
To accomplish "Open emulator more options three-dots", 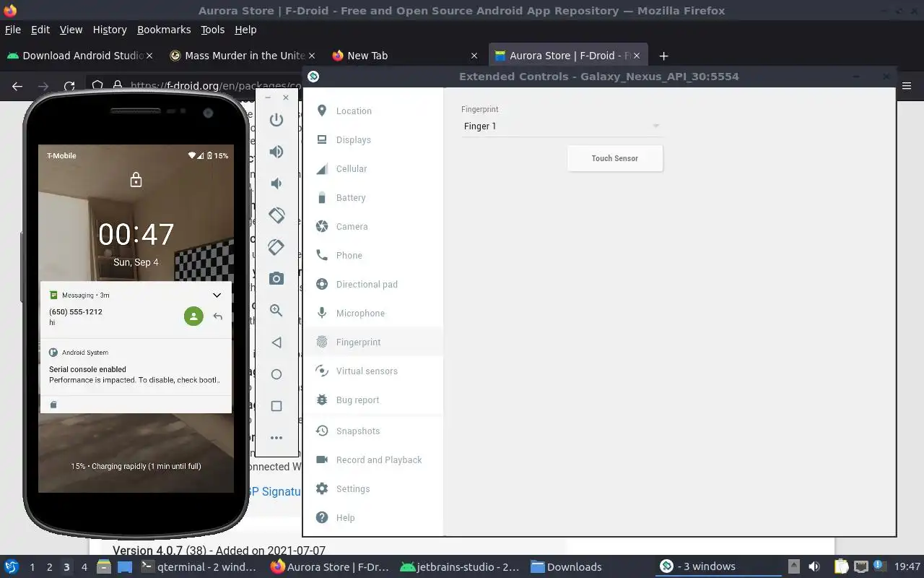I will tap(276, 438).
